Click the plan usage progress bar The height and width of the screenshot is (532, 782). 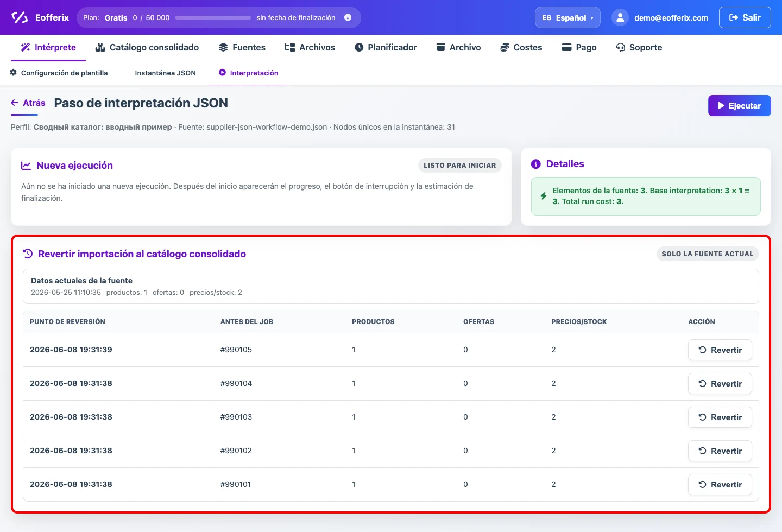point(213,17)
